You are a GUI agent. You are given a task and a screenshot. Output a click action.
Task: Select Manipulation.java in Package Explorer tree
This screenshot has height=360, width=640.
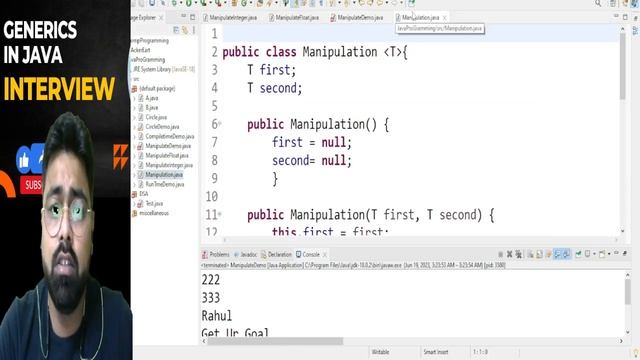[164, 175]
